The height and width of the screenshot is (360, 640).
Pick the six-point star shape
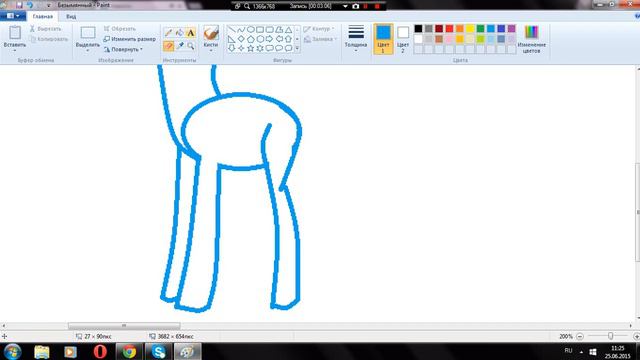point(260,48)
